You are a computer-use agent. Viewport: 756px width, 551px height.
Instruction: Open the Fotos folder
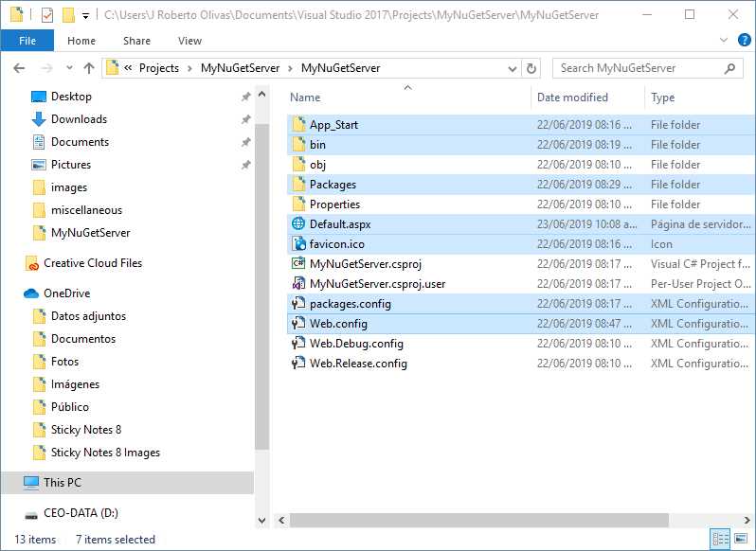(64, 362)
